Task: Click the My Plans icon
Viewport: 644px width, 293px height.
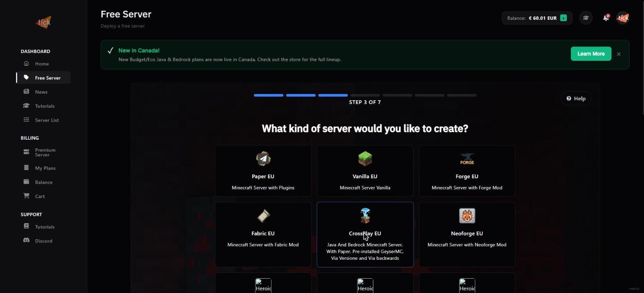Action: (x=26, y=168)
